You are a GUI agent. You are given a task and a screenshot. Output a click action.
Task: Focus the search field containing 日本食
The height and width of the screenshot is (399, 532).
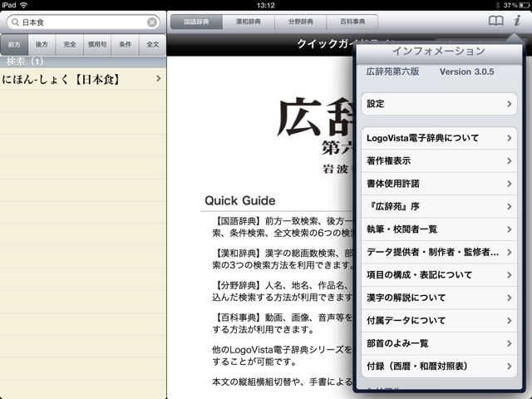point(83,22)
